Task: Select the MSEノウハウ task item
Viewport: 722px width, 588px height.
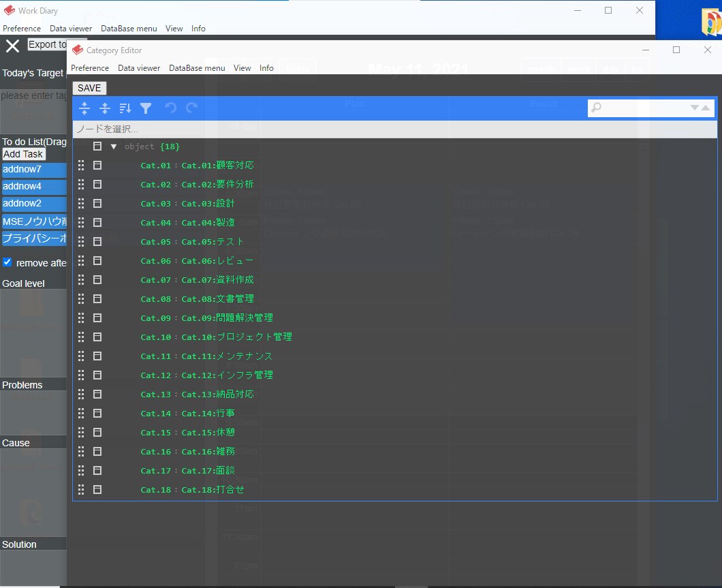Action: 34,221
